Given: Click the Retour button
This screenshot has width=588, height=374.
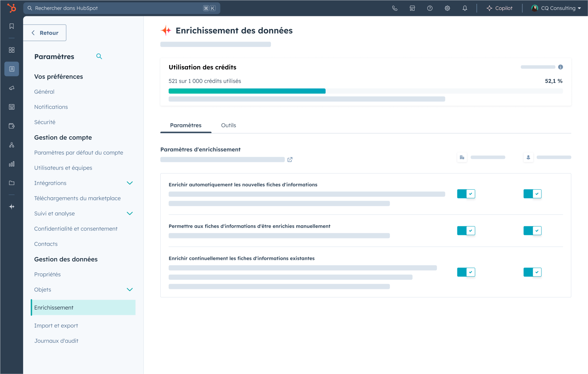Looking at the screenshot, I should 45,33.
